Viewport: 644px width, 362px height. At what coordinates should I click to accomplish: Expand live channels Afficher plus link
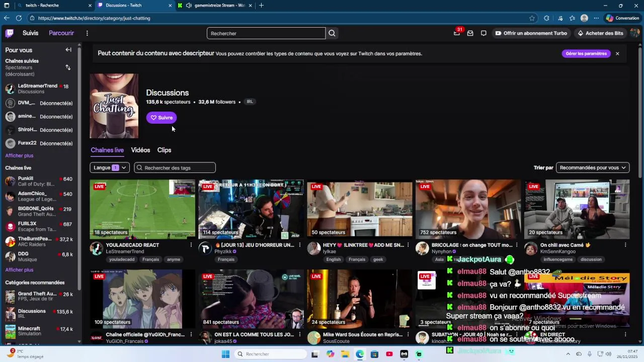pyautogui.click(x=19, y=270)
